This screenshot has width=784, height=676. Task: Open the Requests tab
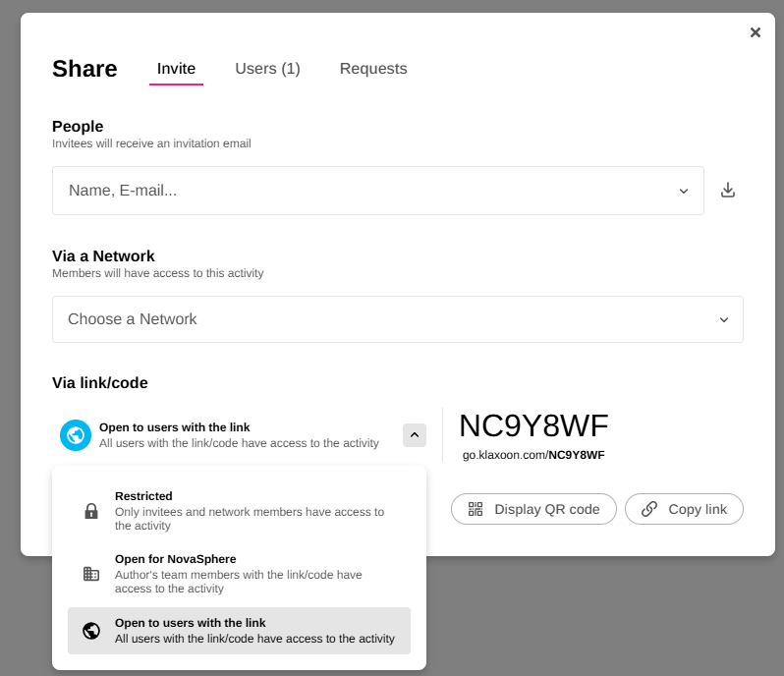pos(373,69)
